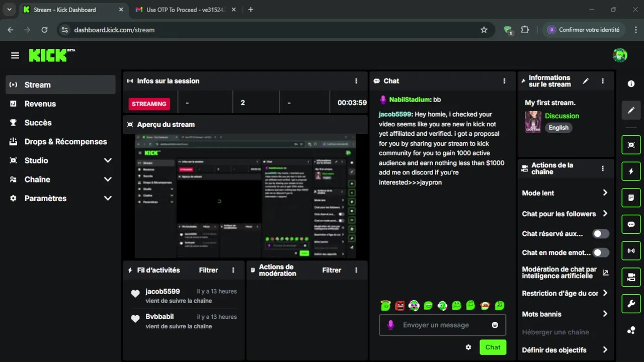The height and width of the screenshot is (362, 644).
Task: Open Chat pour les followers chevron
Action: [605, 214]
